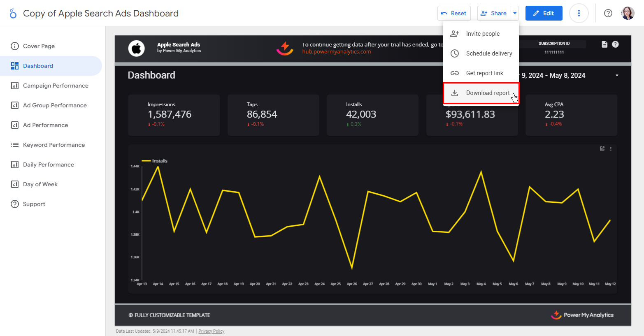Open the Privacy Policy link
The image size is (644, 336).
click(211, 331)
